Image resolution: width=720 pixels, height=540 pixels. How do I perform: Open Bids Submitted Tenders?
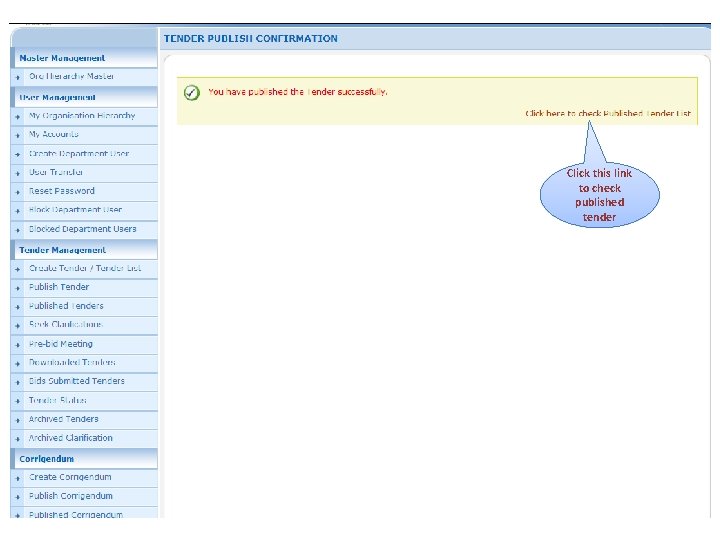77,381
